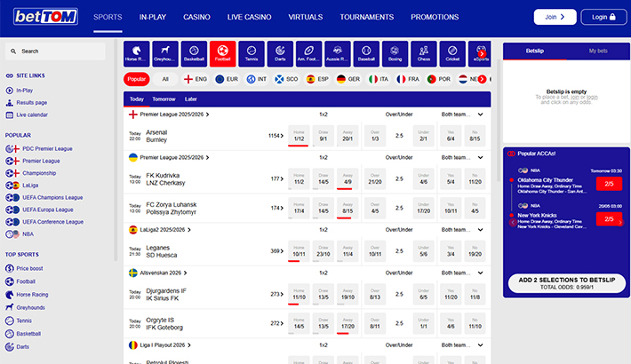Go to the IN-PLAY section

[x=153, y=17]
